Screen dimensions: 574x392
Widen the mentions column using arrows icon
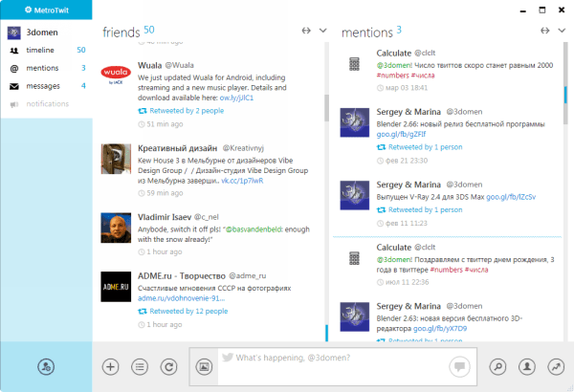coord(544,31)
